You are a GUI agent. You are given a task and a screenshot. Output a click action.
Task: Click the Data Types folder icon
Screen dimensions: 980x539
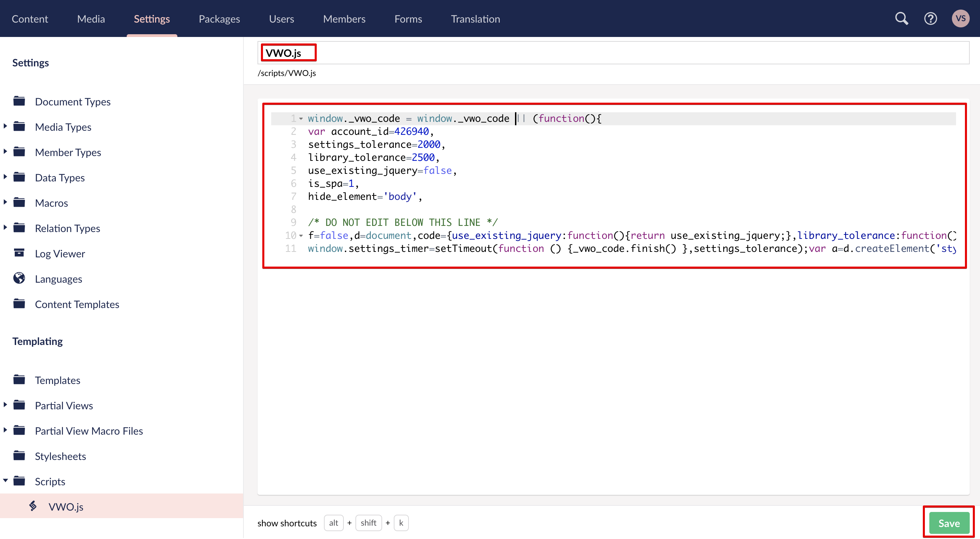pyautogui.click(x=19, y=178)
